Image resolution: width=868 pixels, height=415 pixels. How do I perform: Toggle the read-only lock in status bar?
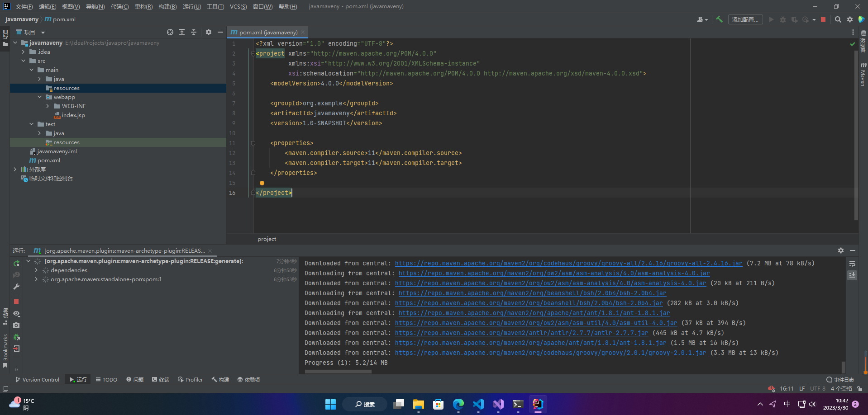pyautogui.click(x=859, y=389)
